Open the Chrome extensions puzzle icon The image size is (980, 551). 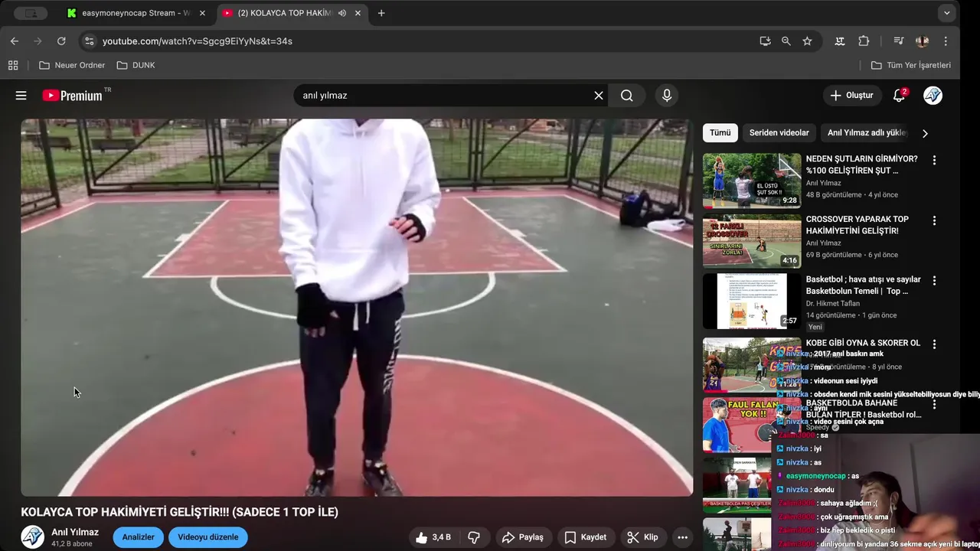[x=864, y=41]
